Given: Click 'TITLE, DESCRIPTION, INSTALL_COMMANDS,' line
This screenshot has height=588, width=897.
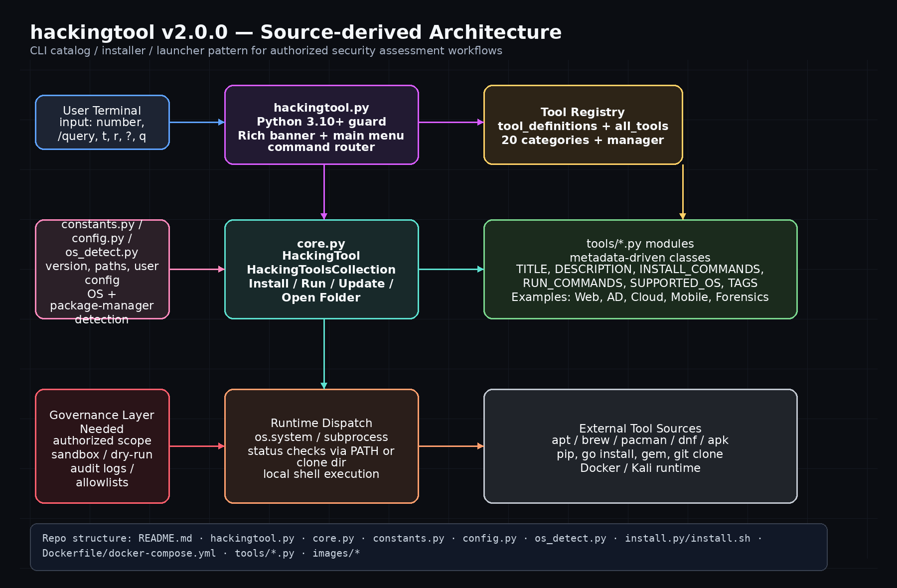Looking at the screenshot, I should coord(640,269).
